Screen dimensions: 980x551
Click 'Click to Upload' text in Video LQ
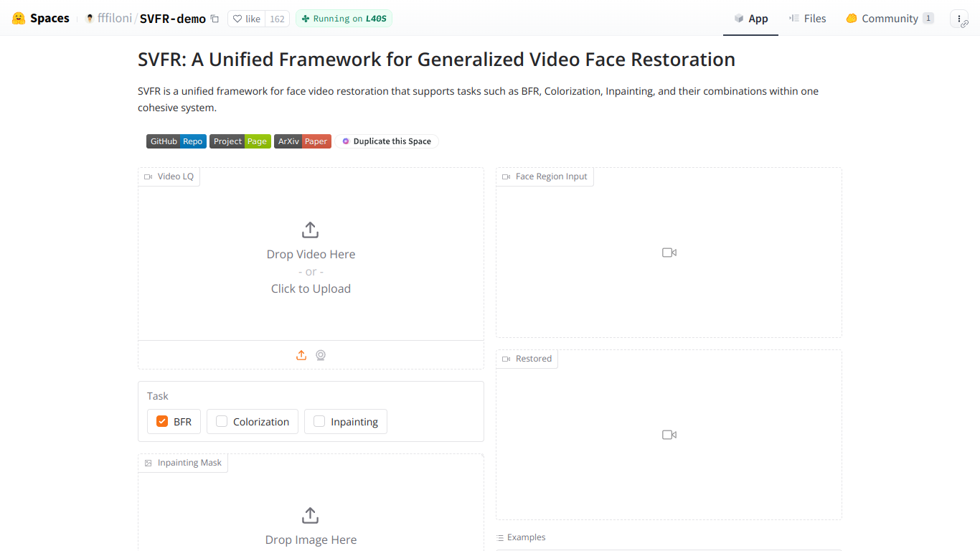tap(311, 288)
